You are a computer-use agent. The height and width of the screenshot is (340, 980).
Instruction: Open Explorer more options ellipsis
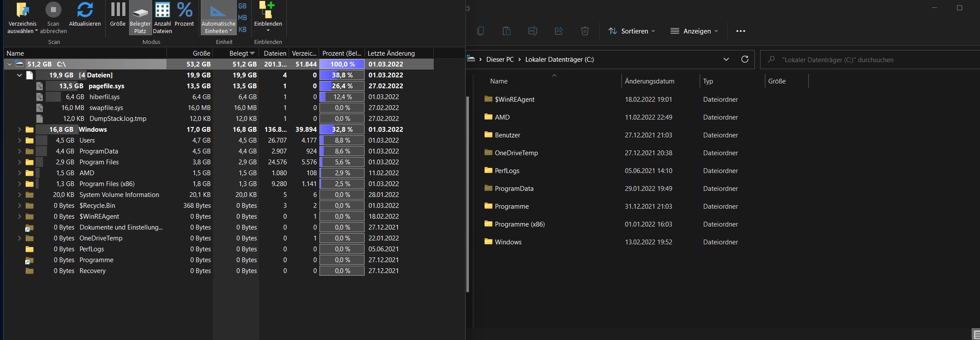point(741,31)
